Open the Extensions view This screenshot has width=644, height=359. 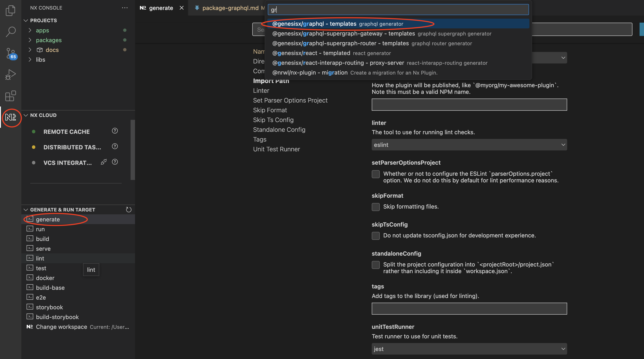10,96
